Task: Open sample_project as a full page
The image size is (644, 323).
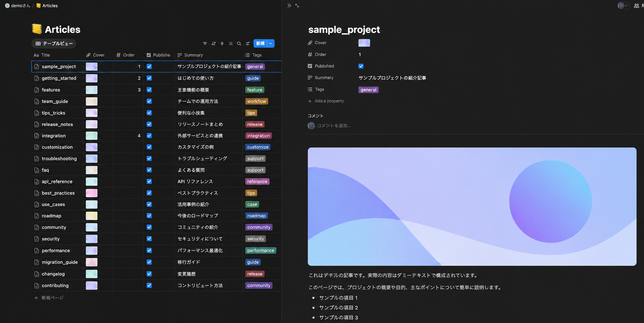Action: (x=297, y=5)
